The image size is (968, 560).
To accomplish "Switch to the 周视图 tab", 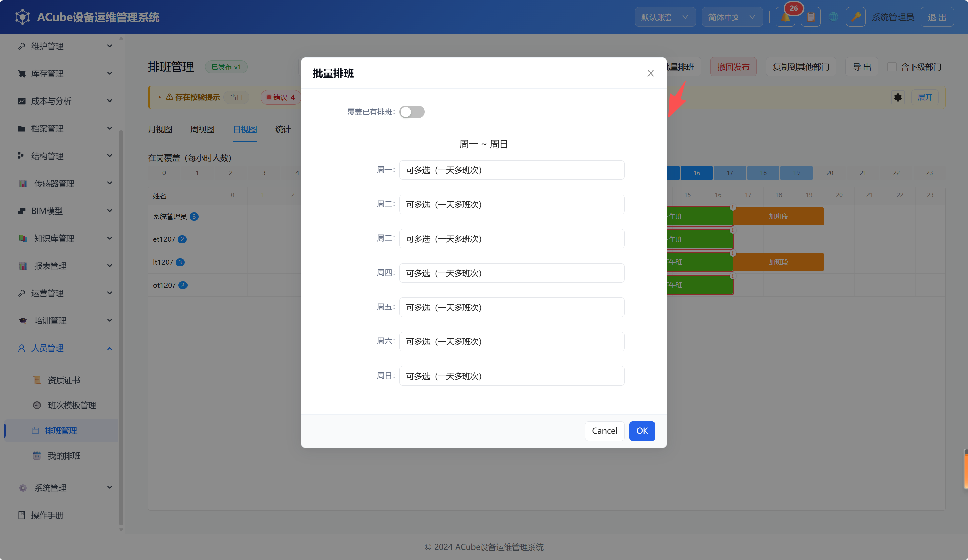I will click(202, 130).
